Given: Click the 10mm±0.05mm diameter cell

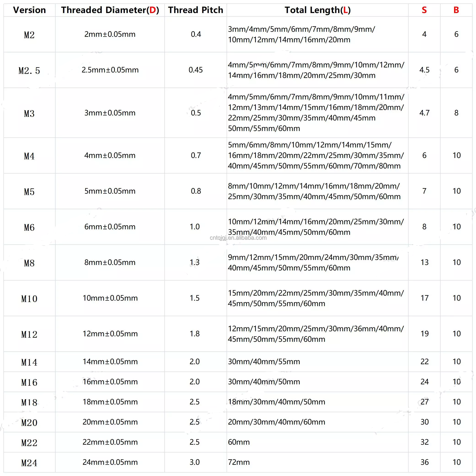Looking at the screenshot, I should (x=110, y=298).
